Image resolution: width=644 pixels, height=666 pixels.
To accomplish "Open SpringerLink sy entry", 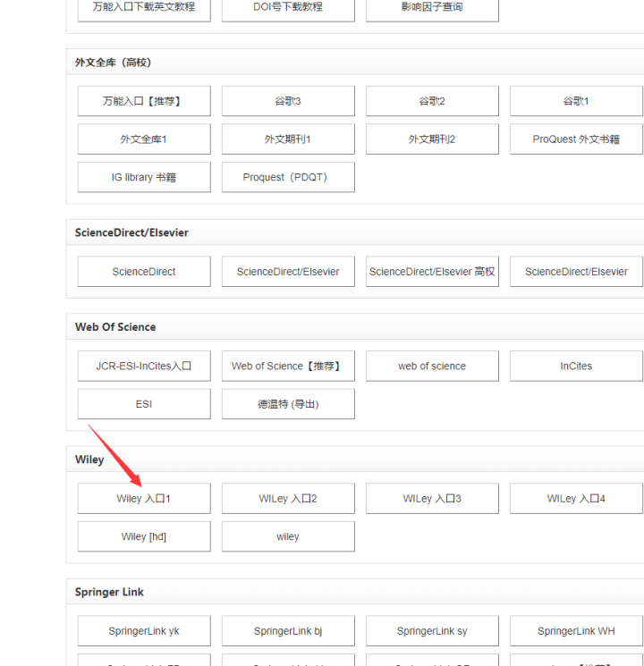I will tap(432, 631).
